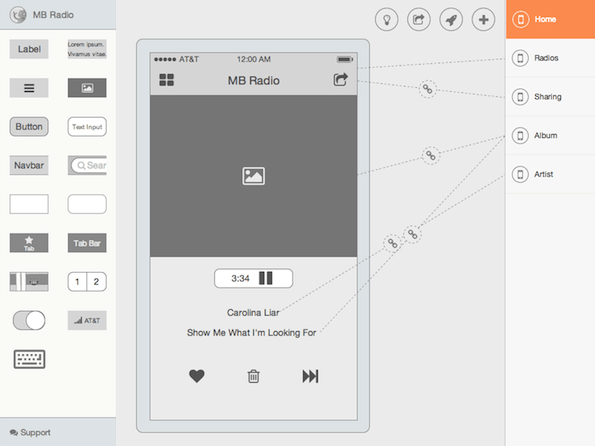Pause playback at 3:34
Viewport: 595px width, 446px height.
[266, 278]
